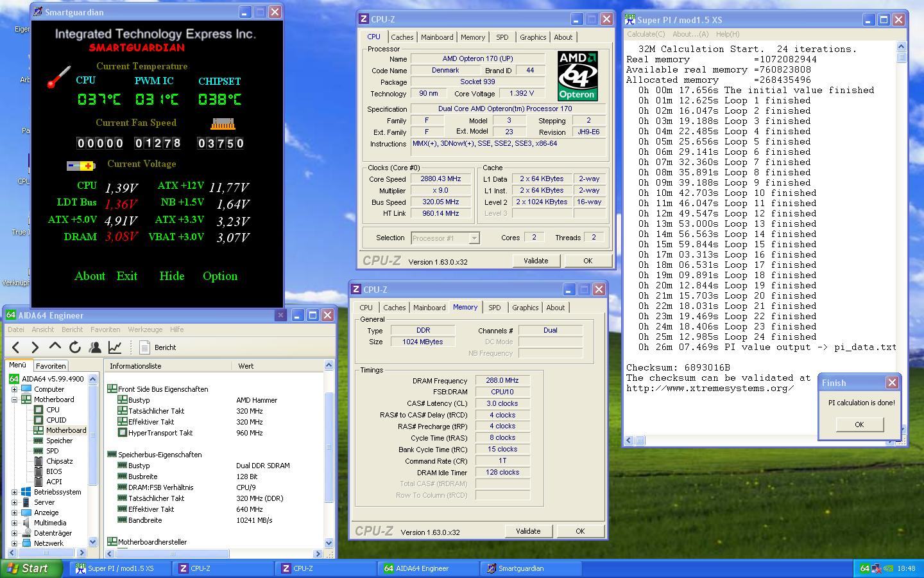This screenshot has width=924, height=578.
Task: Refresh the AIDA64 view with the reload icon
Action: pyautogui.click(x=75, y=347)
